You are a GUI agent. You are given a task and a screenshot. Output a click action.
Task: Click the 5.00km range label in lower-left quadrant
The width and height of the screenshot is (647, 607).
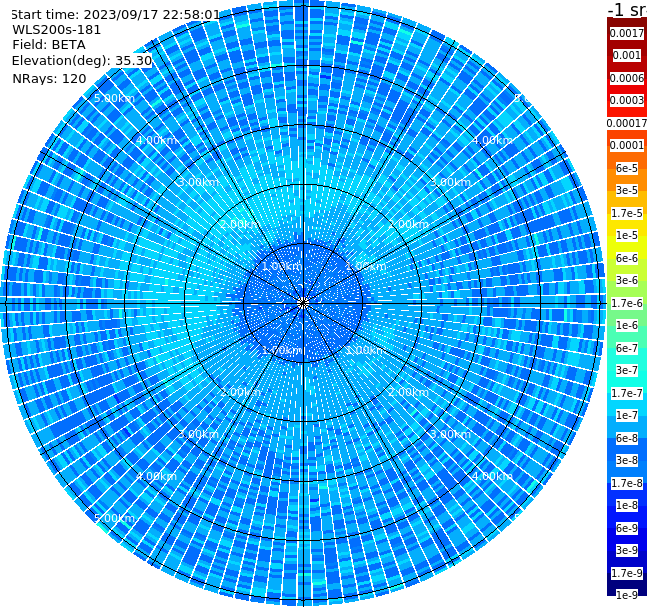coord(114,518)
